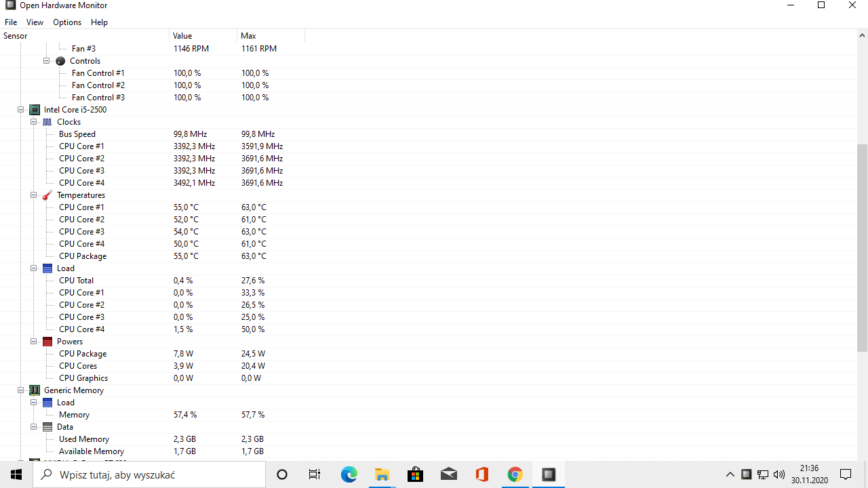868x488 pixels.
Task: Click the Max column header
Action: coord(271,36)
